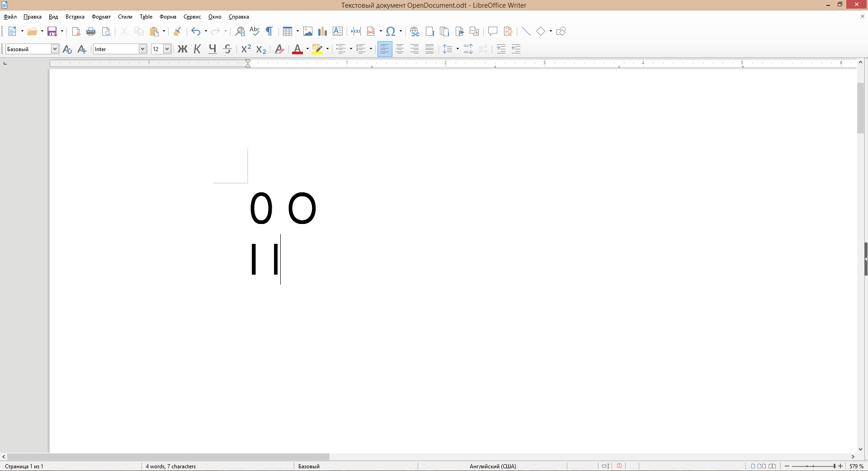The height and width of the screenshot is (471, 868).
Task: Enable superscript formatting
Action: tap(245, 49)
